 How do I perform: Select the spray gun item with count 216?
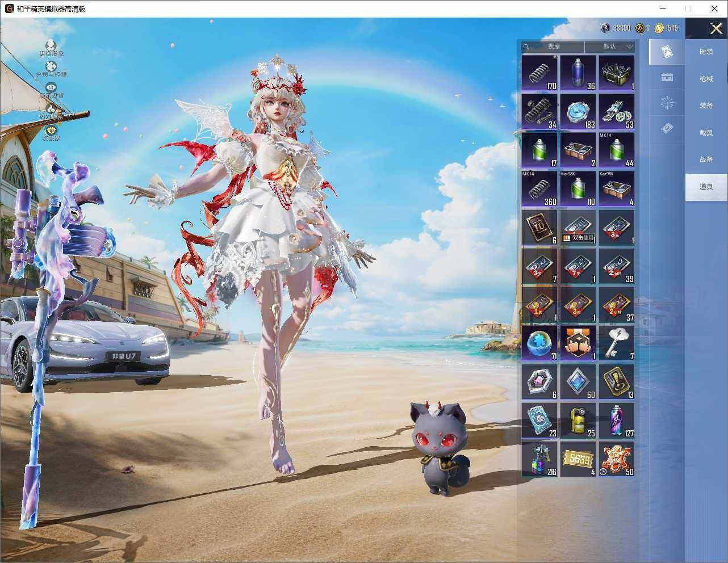(539, 459)
